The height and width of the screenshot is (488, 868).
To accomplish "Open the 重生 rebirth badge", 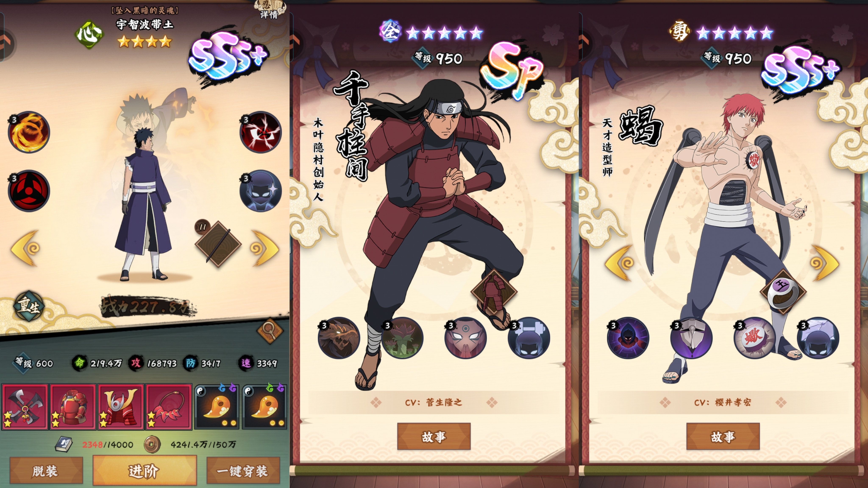I will (x=29, y=306).
